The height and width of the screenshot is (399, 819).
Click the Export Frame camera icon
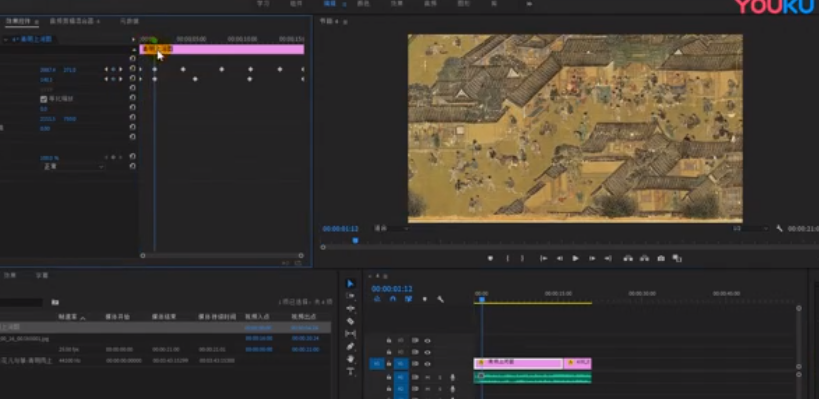point(661,258)
